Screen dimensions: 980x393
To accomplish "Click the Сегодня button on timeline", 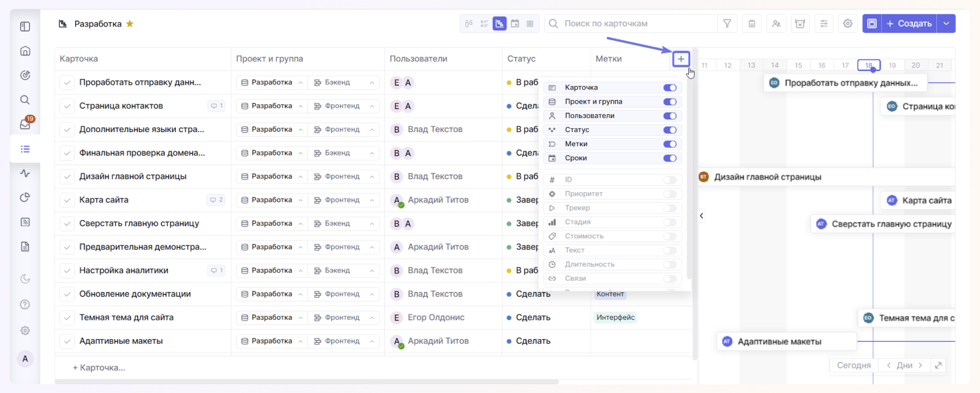I will (853, 365).
